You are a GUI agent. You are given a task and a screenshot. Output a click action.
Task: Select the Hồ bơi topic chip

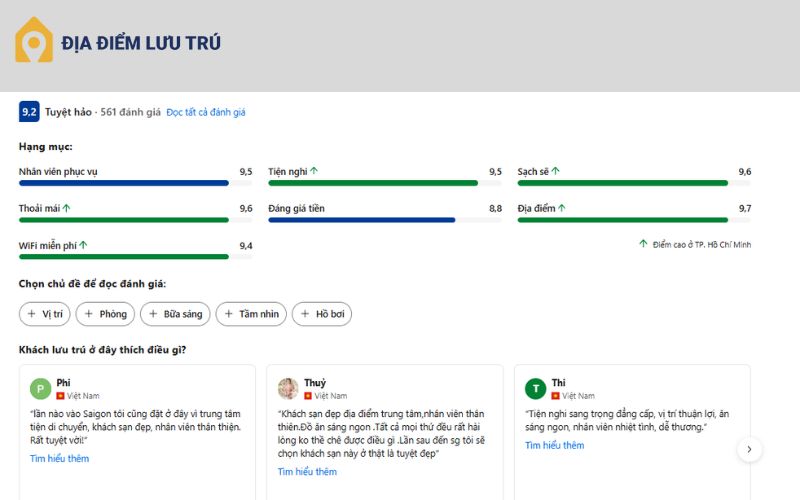tap(321, 314)
